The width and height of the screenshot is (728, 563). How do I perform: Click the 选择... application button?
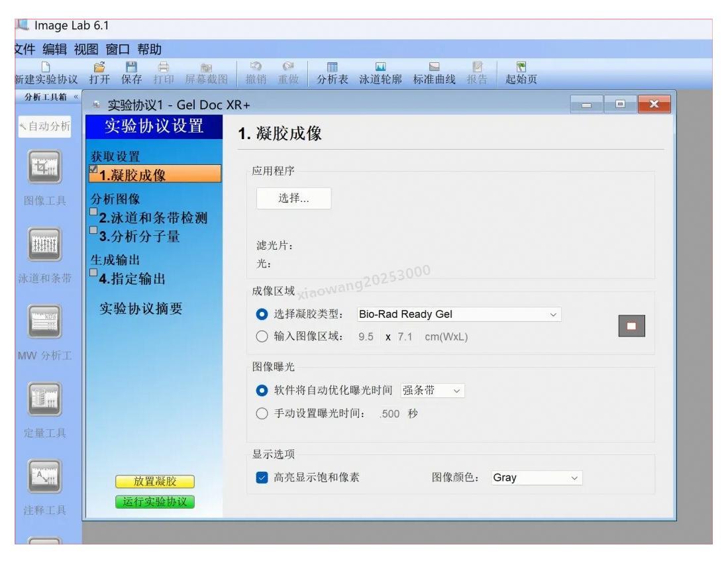click(x=293, y=198)
